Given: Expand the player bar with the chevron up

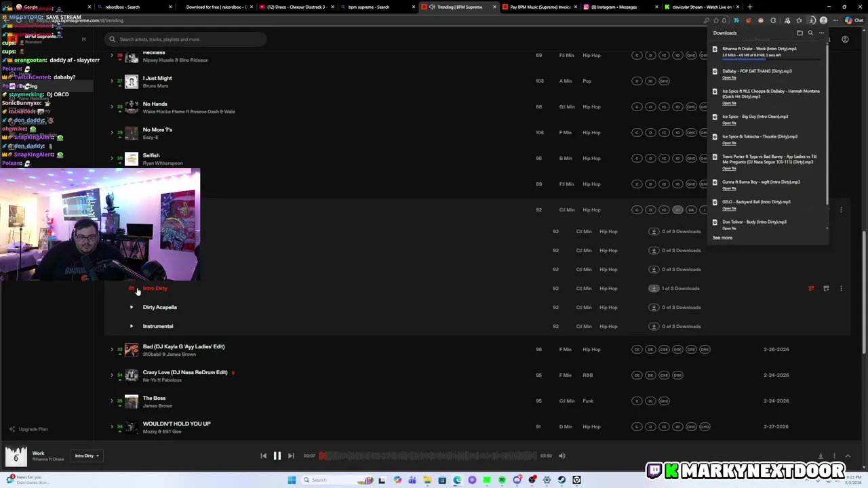Looking at the screenshot, I should (x=847, y=455).
